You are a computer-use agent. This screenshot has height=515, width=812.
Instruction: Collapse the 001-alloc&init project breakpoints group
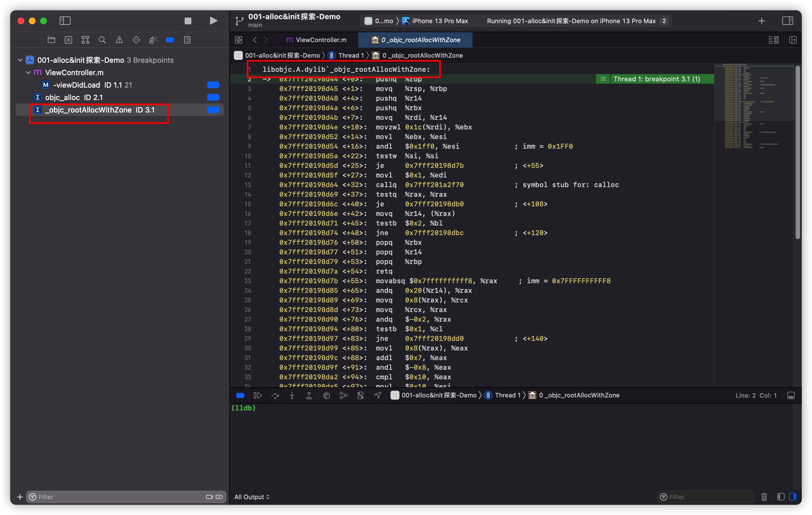(x=20, y=60)
